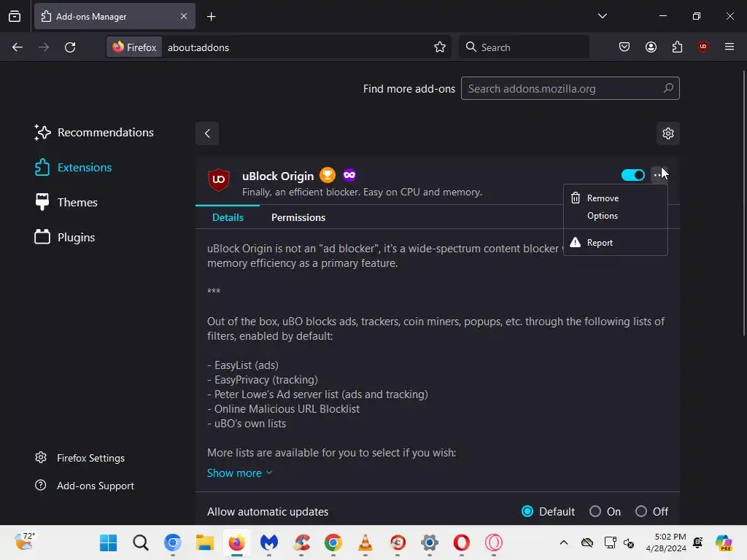Close the Add-ons Manager tab
The image size is (747, 560).
point(183,16)
